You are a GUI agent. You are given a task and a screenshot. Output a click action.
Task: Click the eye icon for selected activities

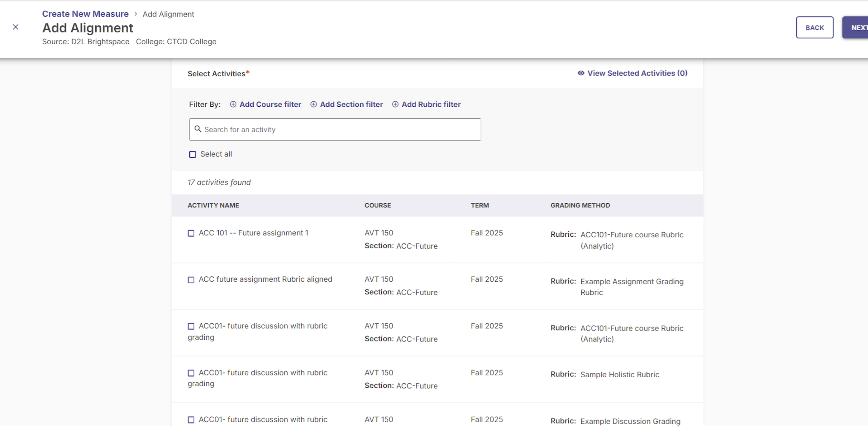581,73
